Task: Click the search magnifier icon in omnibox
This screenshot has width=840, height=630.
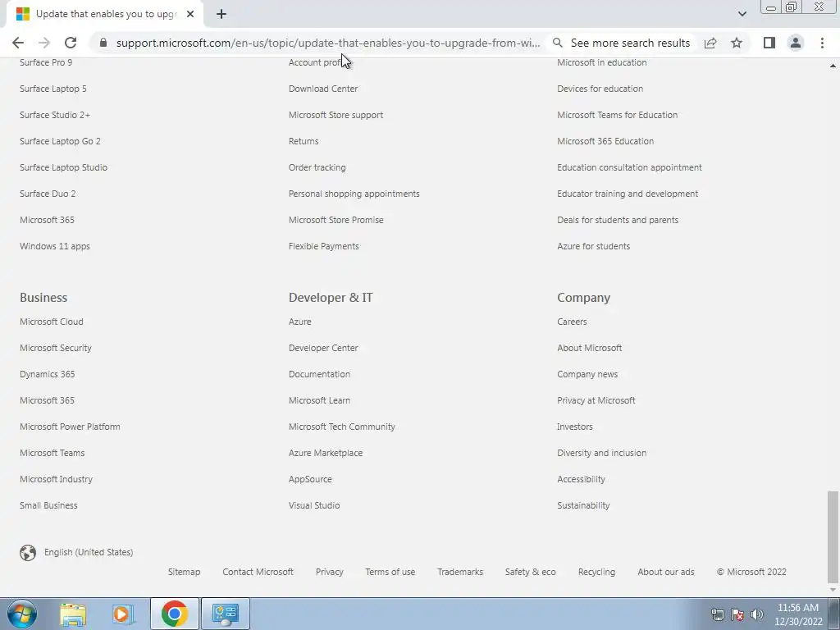Action: (x=558, y=43)
